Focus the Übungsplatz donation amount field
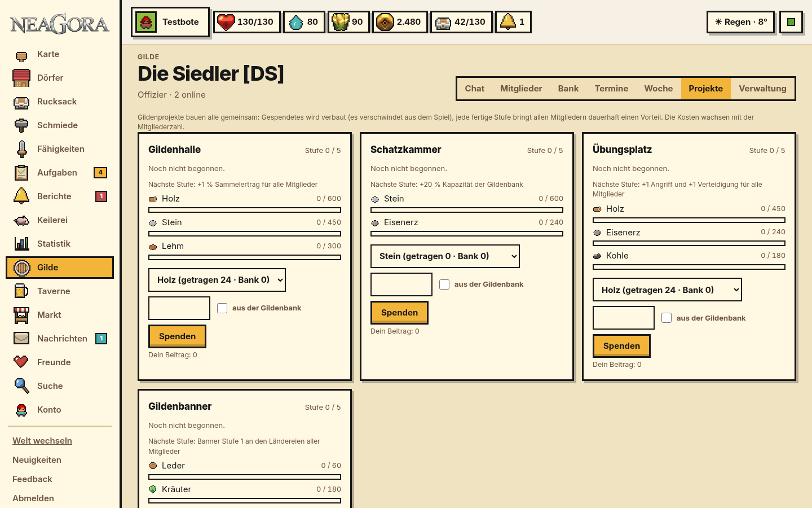The height and width of the screenshot is (508, 812). coord(624,318)
